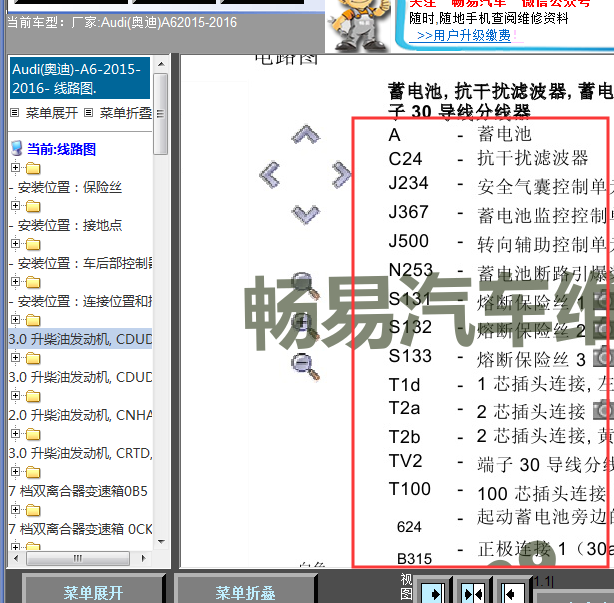The height and width of the screenshot is (603, 614).
Task: Click the folder icon for 7 档双离合器变速箱 0CK
Action: pos(33,511)
